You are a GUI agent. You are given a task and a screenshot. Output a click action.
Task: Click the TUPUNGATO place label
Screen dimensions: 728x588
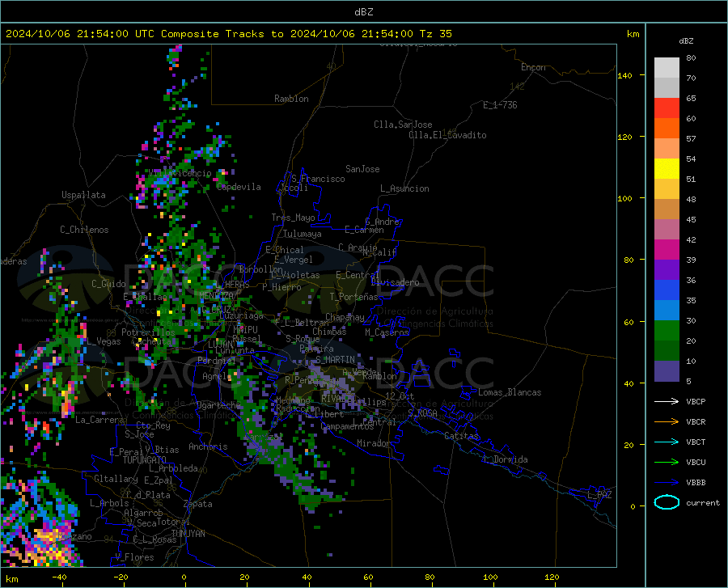coord(145,460)
